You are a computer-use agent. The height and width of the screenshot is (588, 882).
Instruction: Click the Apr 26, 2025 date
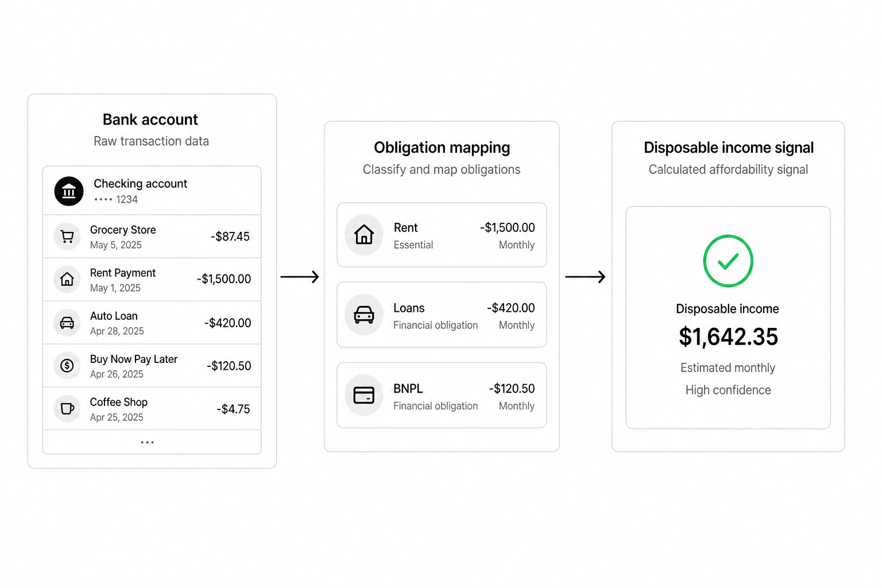pos(117,374)
